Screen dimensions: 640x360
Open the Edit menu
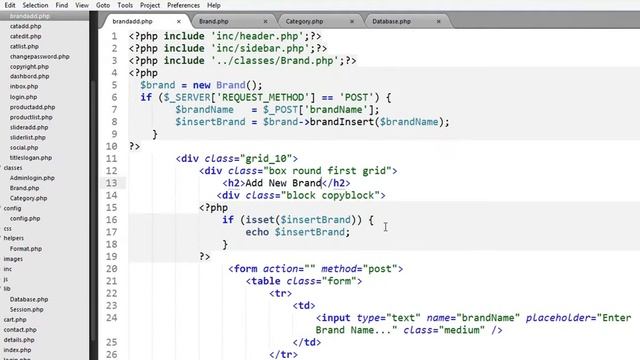coord(9,5)
